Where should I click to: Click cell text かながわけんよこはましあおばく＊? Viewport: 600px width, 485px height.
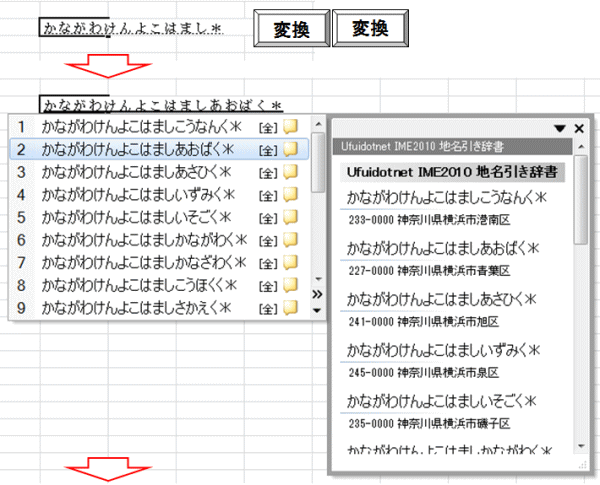[x=162, y=105]
